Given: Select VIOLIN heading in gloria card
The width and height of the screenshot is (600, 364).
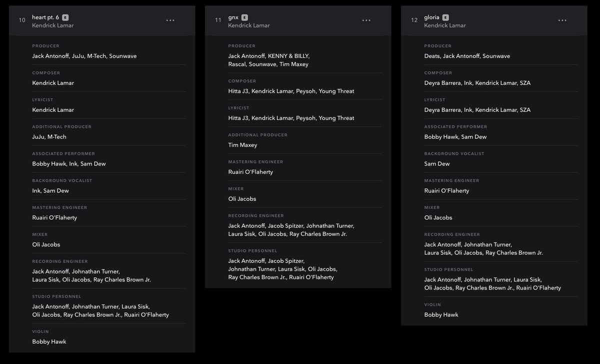Looking at the screenshot, I should click(x=432, y=305).
